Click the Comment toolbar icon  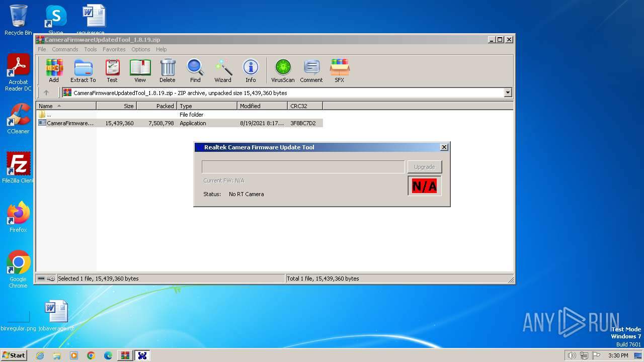click(x=311, y=70)
